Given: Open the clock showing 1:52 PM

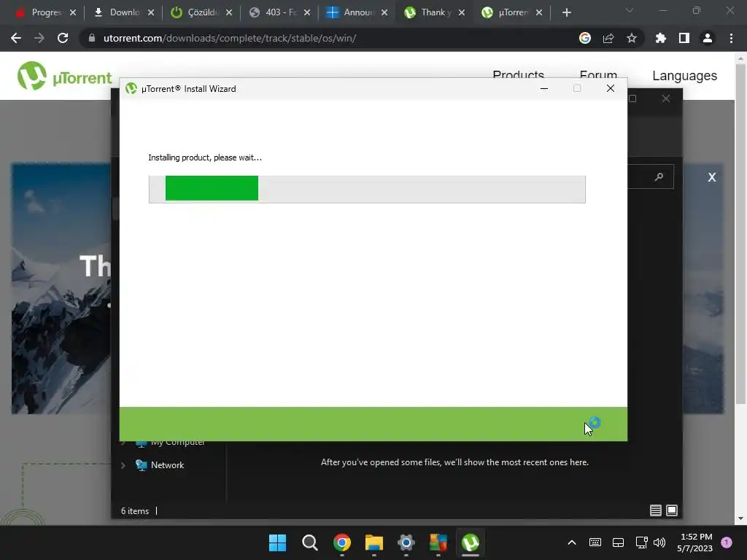Looking at the screenshot, I should point(694,542).
